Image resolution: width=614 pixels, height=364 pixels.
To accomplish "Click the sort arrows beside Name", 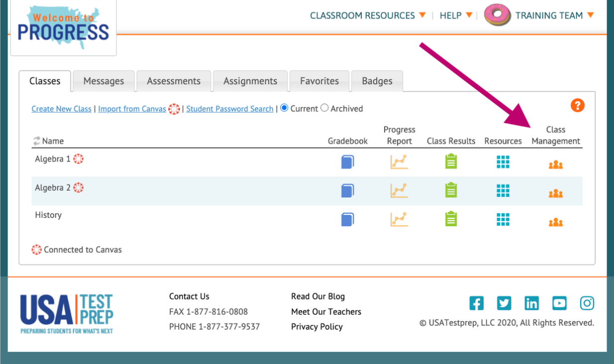I will [36, 141].
